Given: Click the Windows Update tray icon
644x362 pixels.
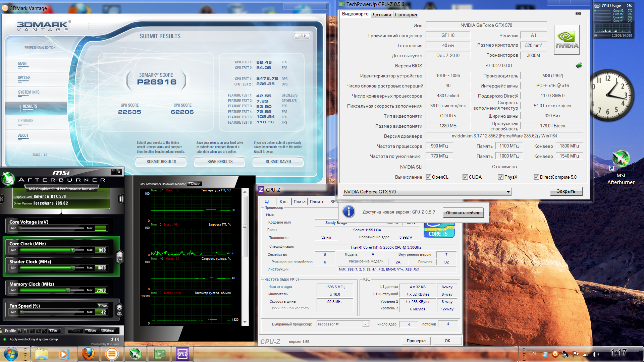Looking at the screenshot, I should coord(545,354).
